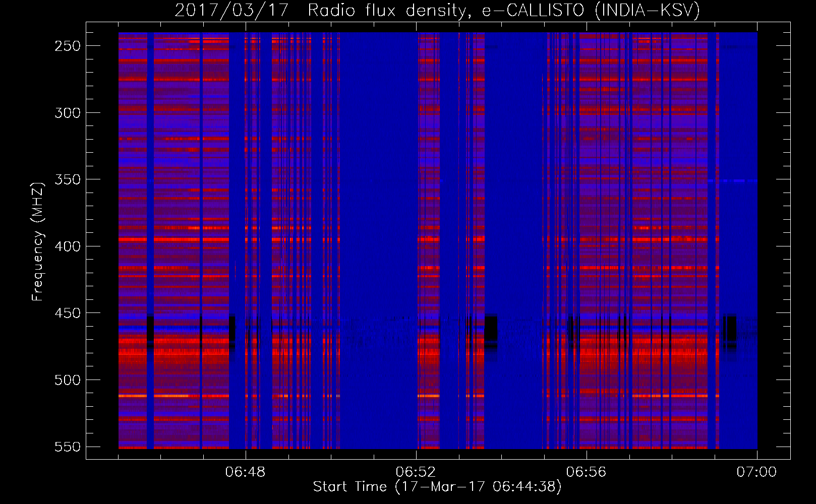This screenshot has height=504, width=816.
Task: Click the "Frequency (MHZ)" axis label
Action: [x=38, y=242]
